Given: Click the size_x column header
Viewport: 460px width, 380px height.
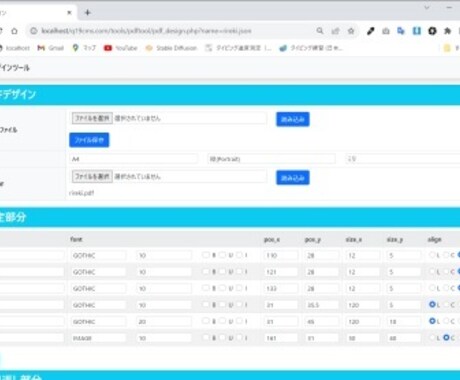Looking at the screenshot, I should pos(354,239).
